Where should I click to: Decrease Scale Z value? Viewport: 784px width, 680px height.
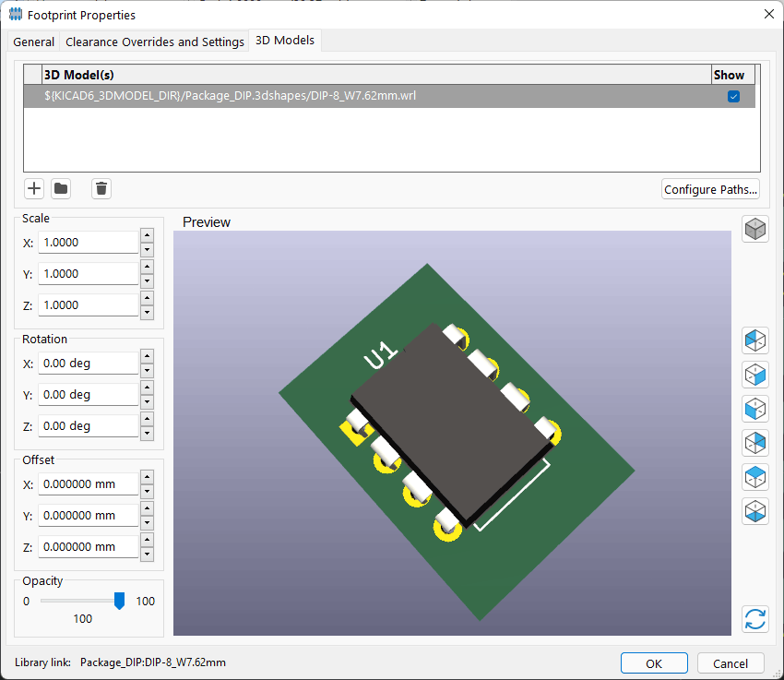147,312
